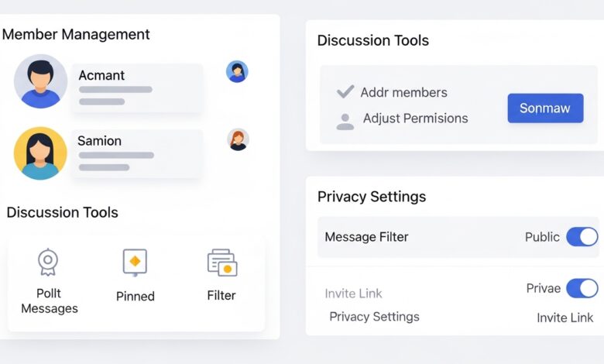The image size is (604, 364).
Task: Open the Pinned messages icon
Action: [x=135, y=262]
